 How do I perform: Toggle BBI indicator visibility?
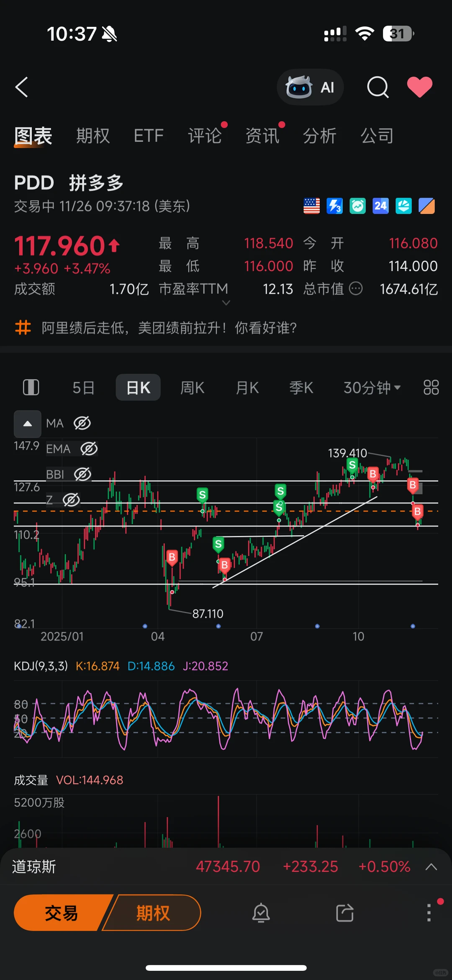tap(82, 474)
